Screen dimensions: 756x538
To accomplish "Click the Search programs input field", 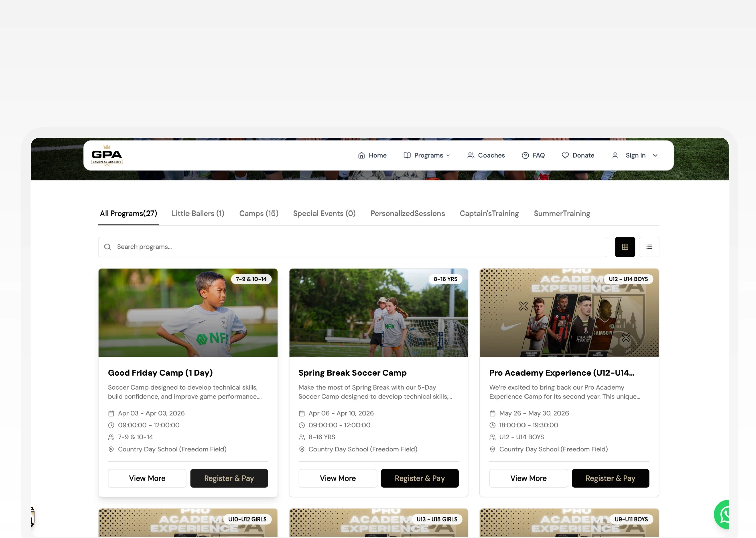I will click(x=353, y=247).
